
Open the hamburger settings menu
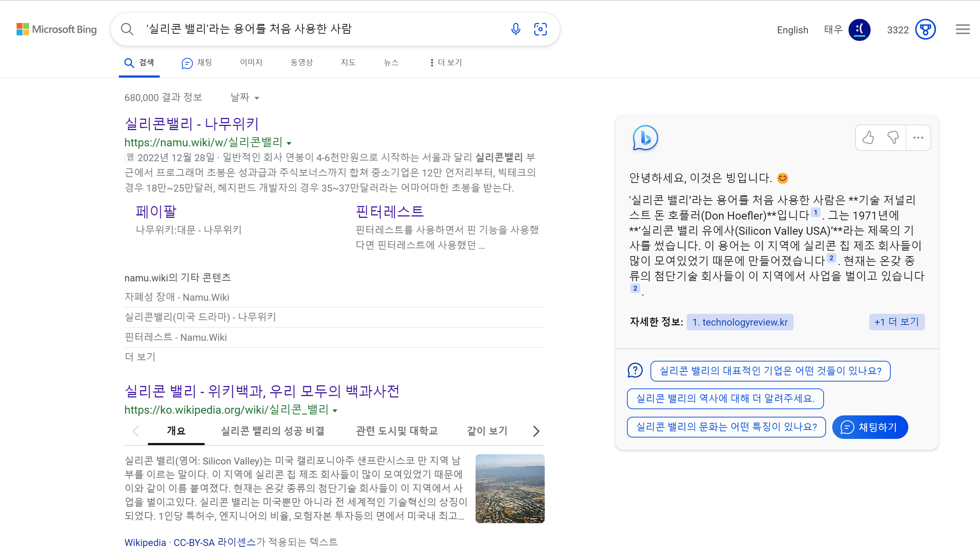[962, 30]
